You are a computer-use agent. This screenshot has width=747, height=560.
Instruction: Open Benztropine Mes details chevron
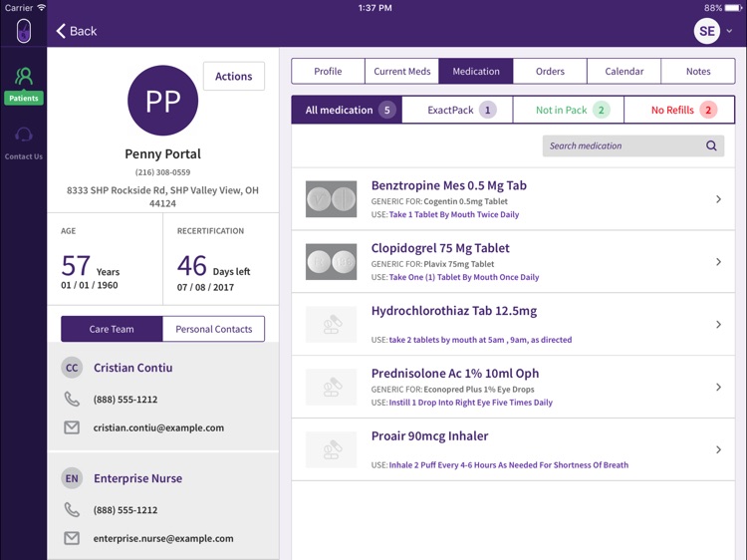tap(718, 199)
